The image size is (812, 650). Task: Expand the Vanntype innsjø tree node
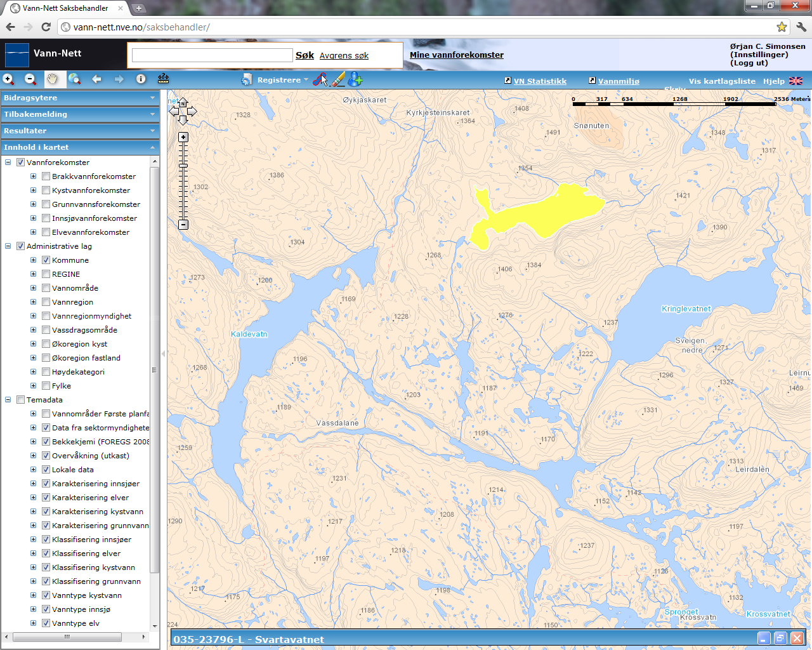tap(33, 609)
